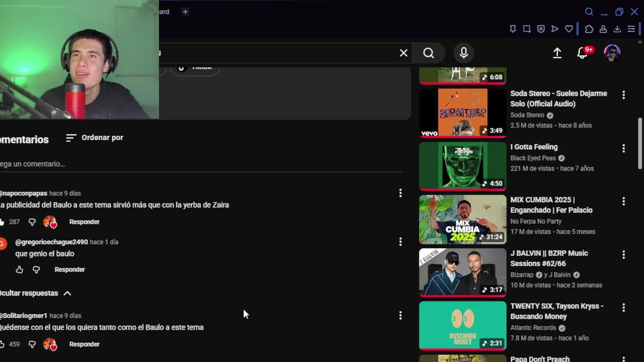Open browser account profile icon
Image resolution: width=644 pixels, height=362 pixels.
point(603,29)
